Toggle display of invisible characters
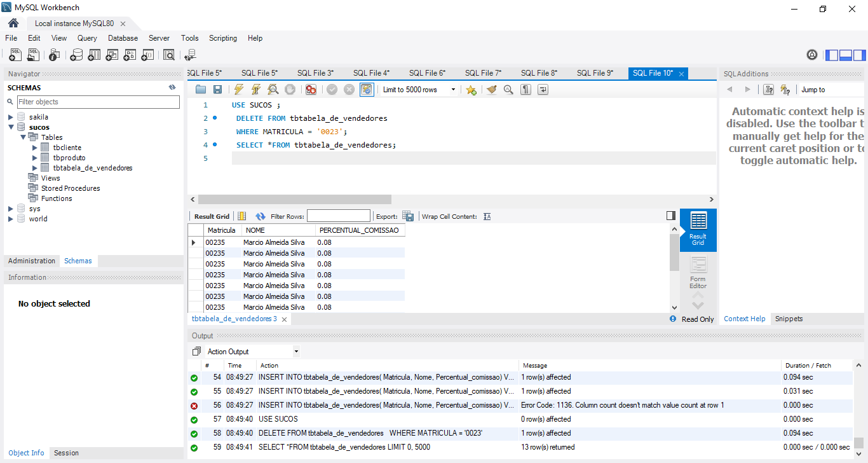Screen dimensions: 868x463 [x=526, y=90]
